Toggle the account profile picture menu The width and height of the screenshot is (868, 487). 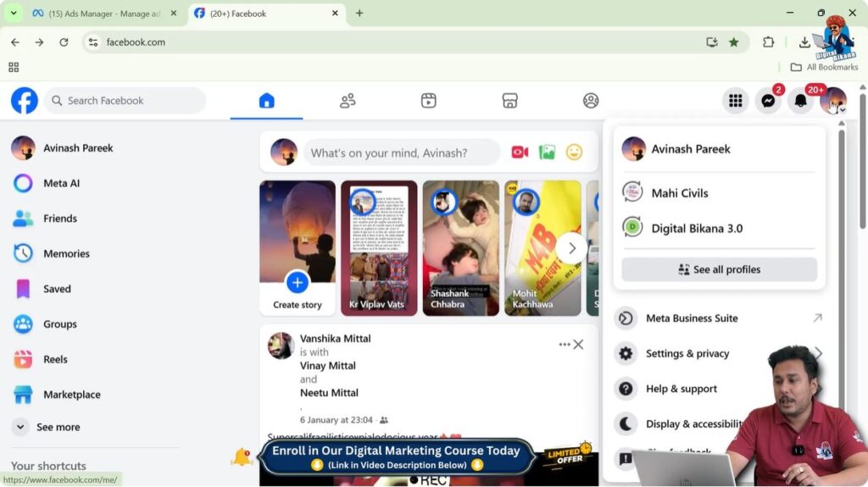coord(833,101)
